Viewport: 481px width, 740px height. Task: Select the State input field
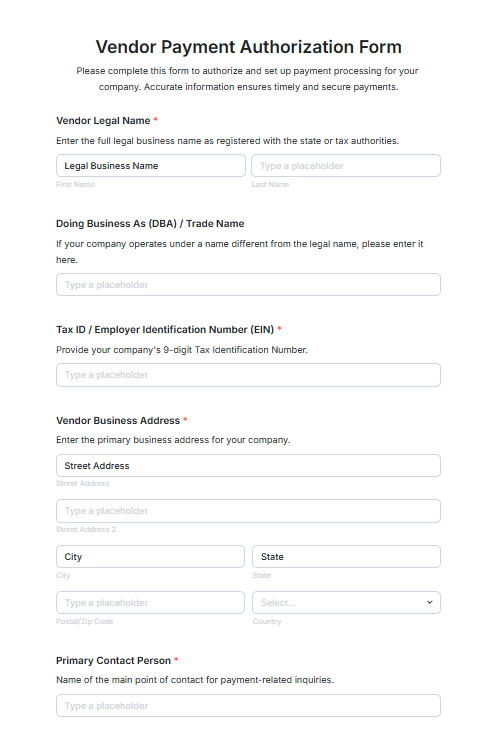pos(346,557)
